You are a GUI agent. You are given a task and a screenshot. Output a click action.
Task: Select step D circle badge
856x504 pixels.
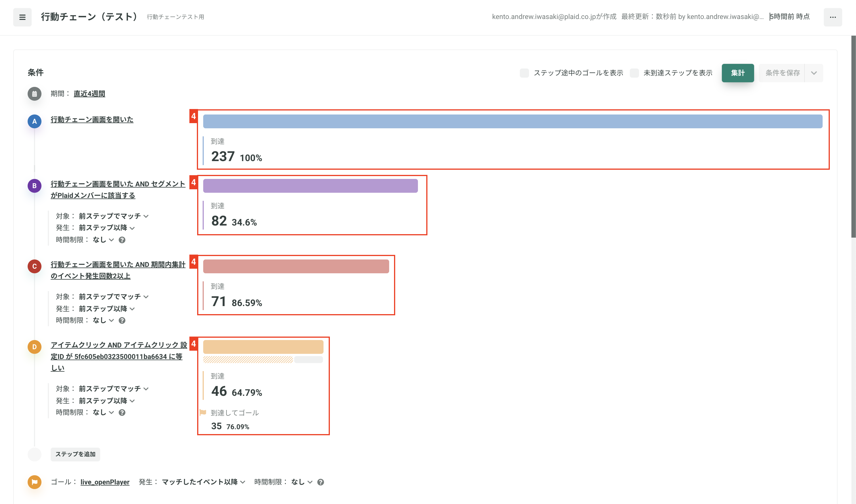coord(34,347)
